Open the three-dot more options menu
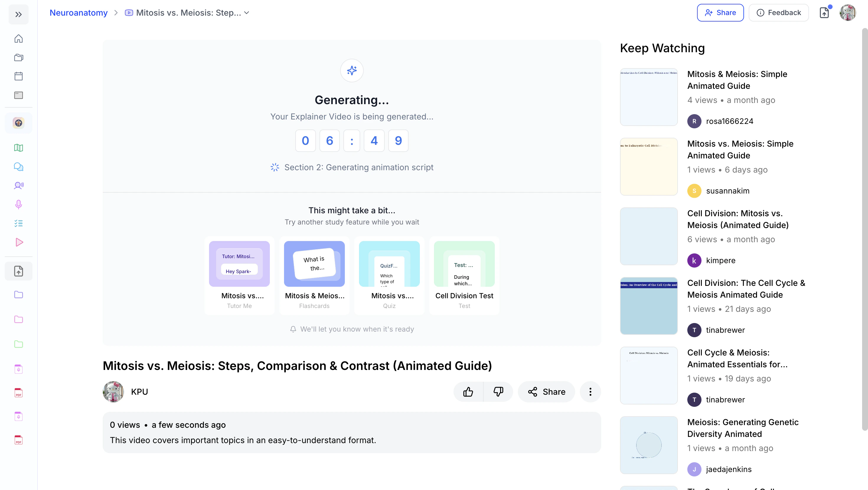The height and width of the screenshot is (490, 868). tap(590, 392)
